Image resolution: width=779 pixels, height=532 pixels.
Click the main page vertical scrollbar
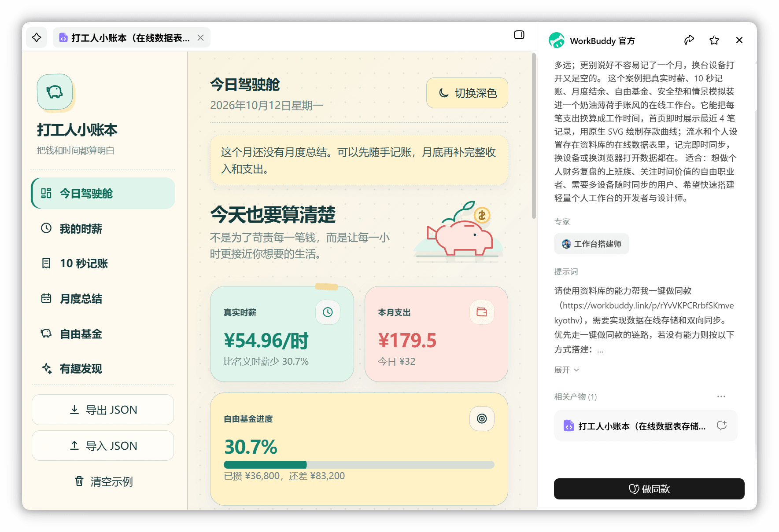(x=534, y=136)
